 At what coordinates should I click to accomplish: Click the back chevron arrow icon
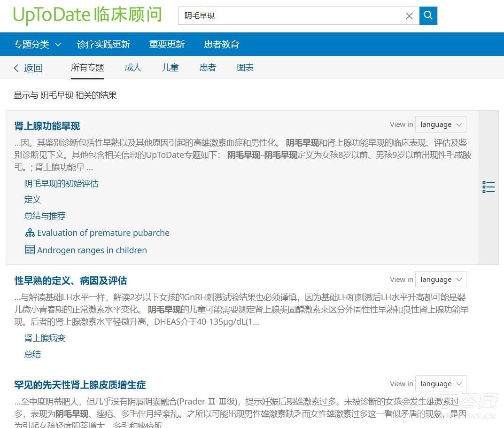pos(16,68)
